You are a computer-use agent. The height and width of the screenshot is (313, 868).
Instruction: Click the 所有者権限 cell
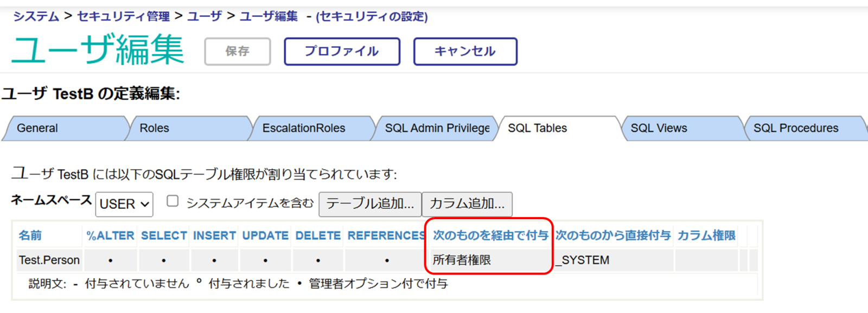(462, 260)
